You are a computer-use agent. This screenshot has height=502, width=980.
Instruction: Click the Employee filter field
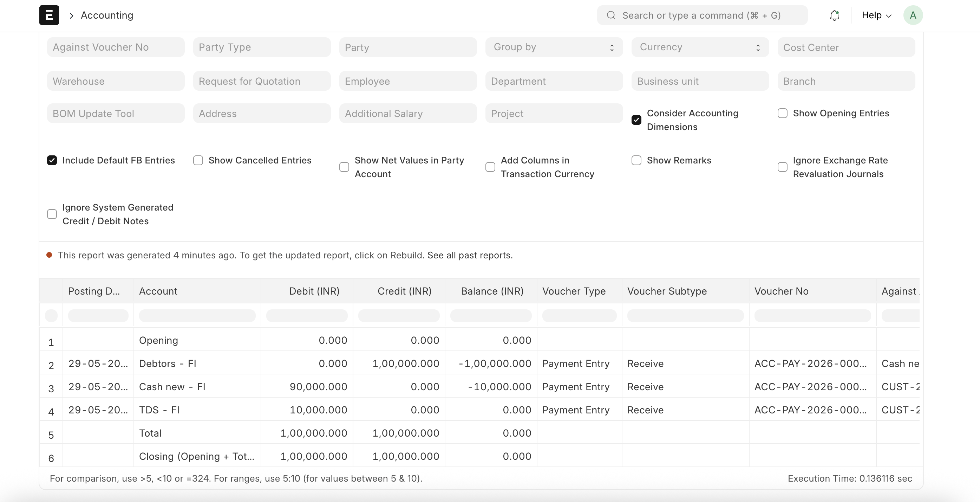(408, 81)
